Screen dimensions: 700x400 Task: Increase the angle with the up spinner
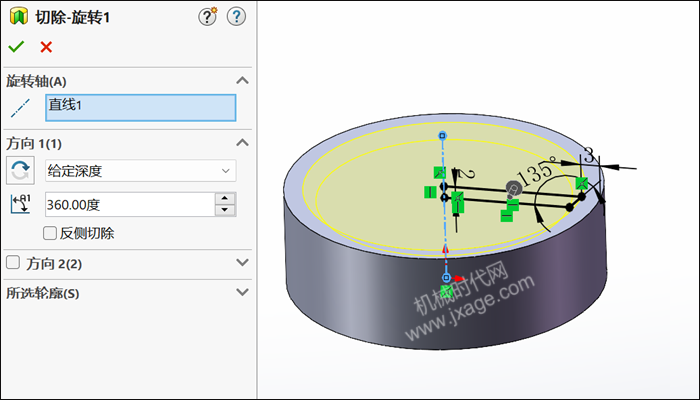pos(225,199)
